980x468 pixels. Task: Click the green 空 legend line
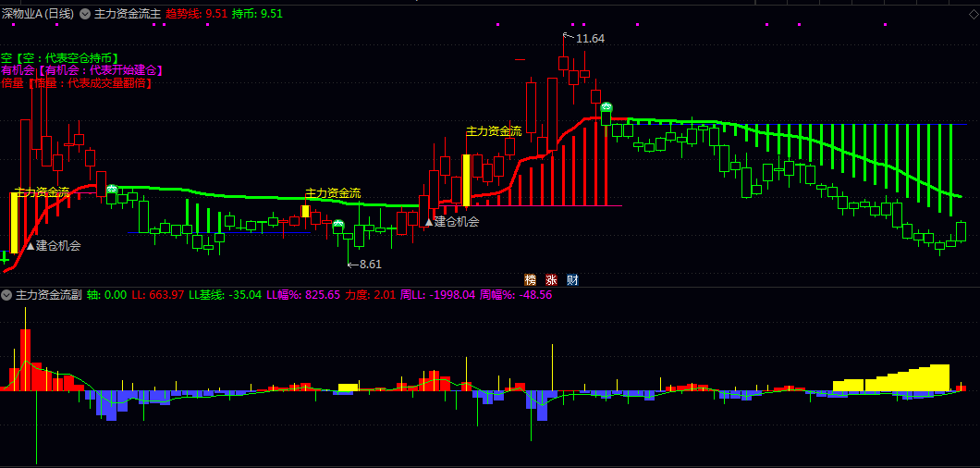pyautogui.click(x=60, y=58)
